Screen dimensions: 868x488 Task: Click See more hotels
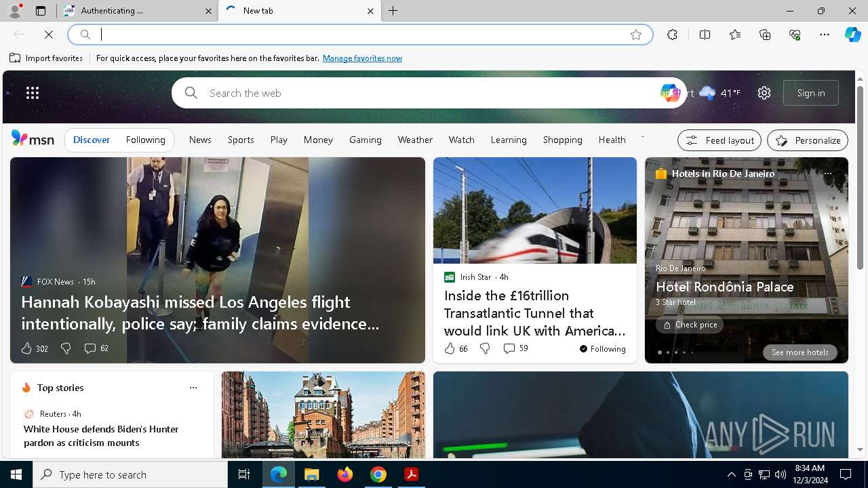tap(800, 352)
